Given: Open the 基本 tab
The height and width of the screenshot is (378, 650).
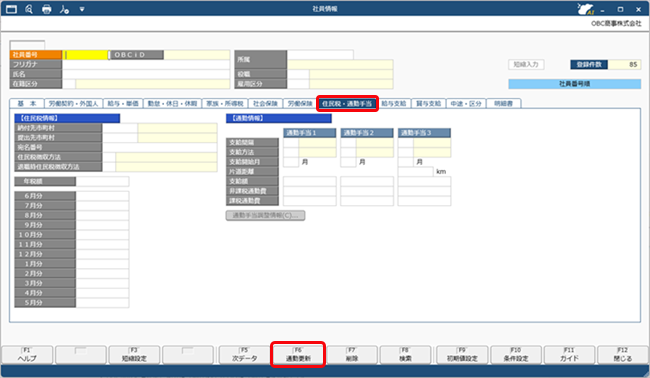Looking at the screenshot, I should pyautogui.click(x=27, y=103).
